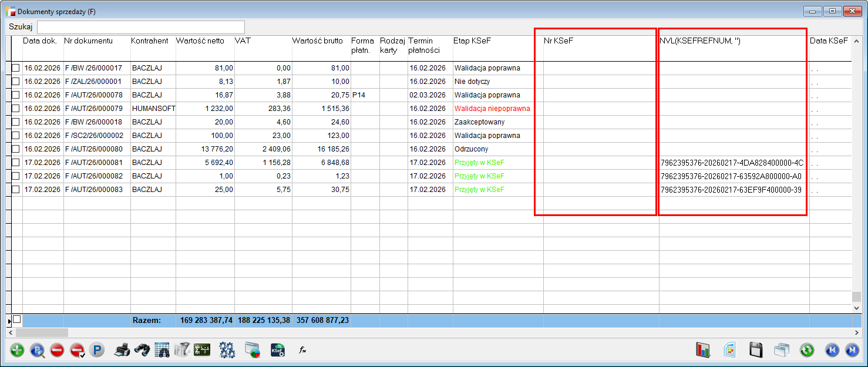
Task: Click the Wartość brutto column header
Action: 317,41
